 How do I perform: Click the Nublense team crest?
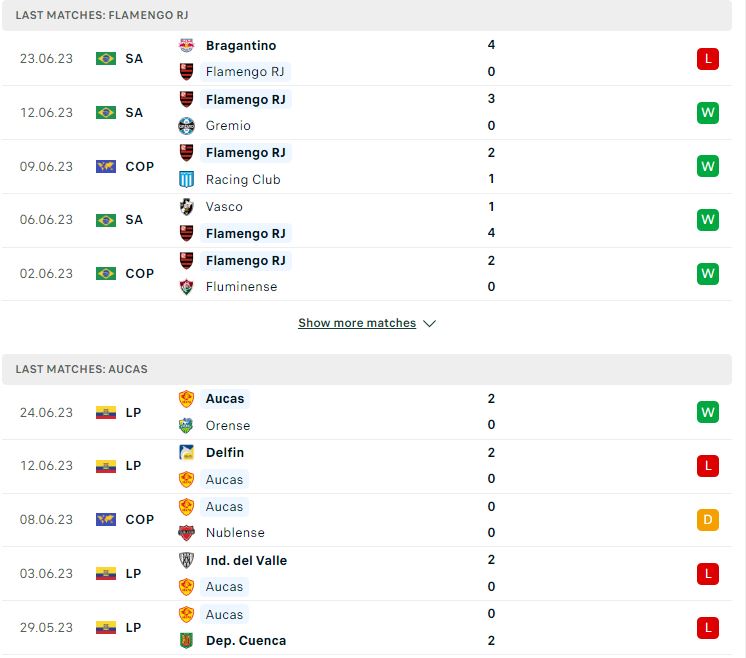click(x=186, y=533)
